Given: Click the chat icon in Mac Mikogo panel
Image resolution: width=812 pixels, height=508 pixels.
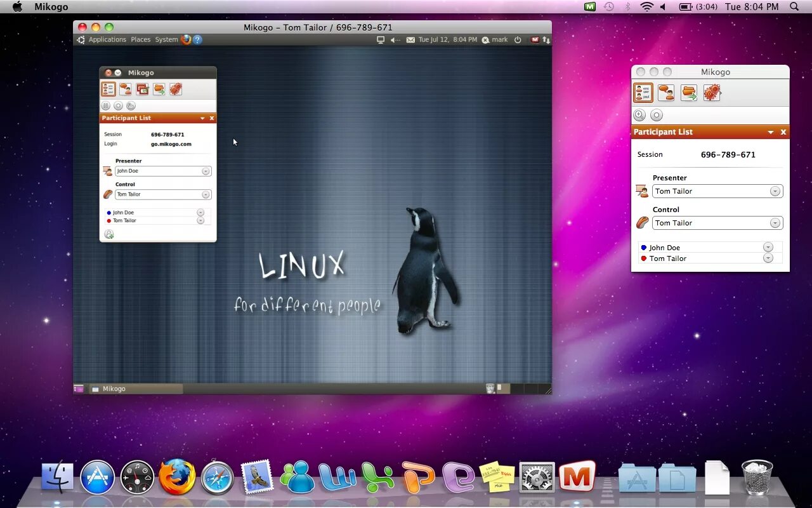Looking at the screenshot, I should point(666,93).
